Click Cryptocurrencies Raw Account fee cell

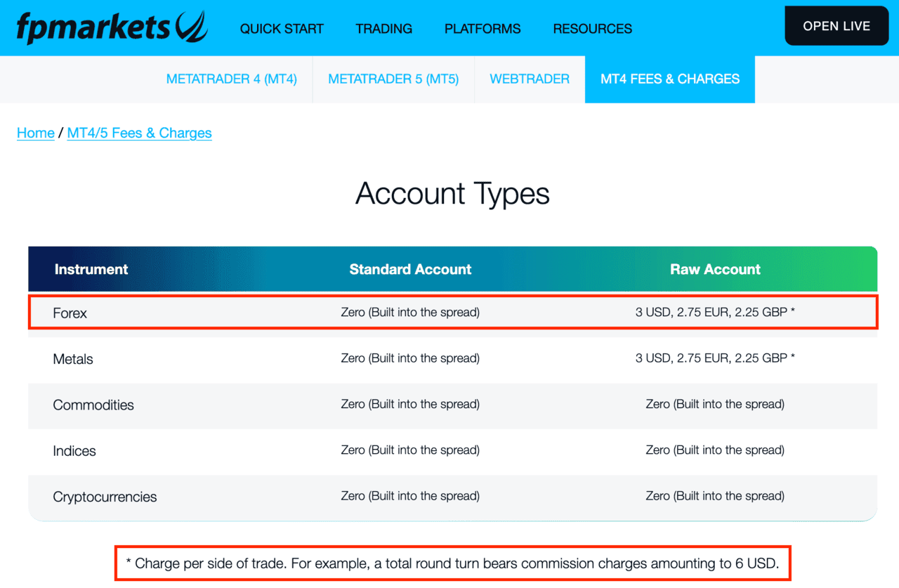[715, 496]
